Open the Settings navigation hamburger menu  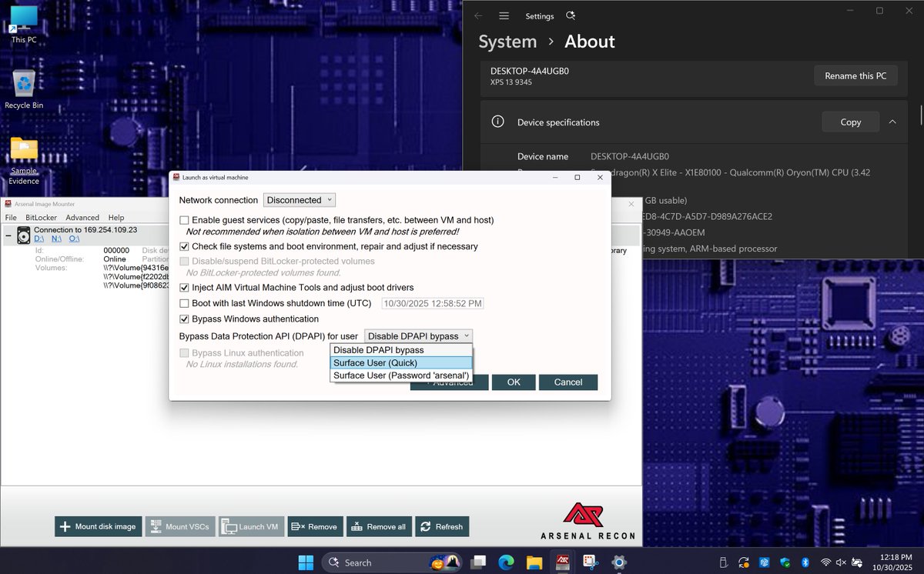(504, 15)
